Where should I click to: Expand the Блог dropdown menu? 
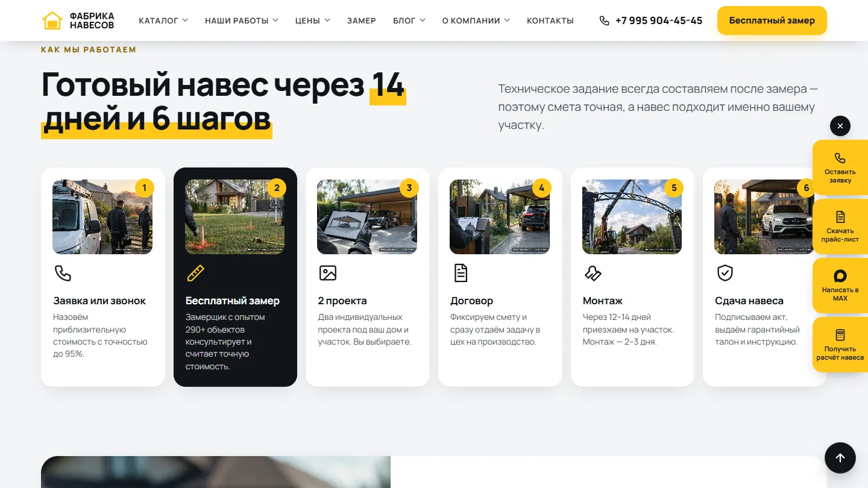[x=409, y=20]
